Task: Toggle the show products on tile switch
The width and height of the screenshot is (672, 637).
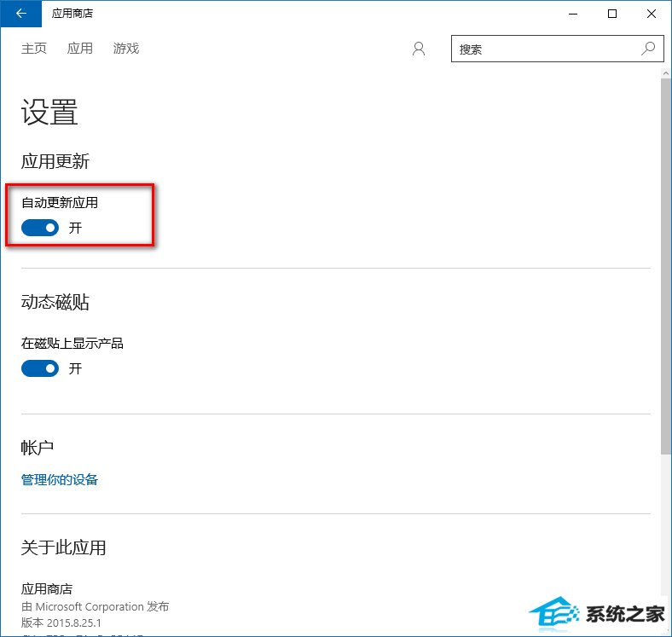Action: (40, 368)
